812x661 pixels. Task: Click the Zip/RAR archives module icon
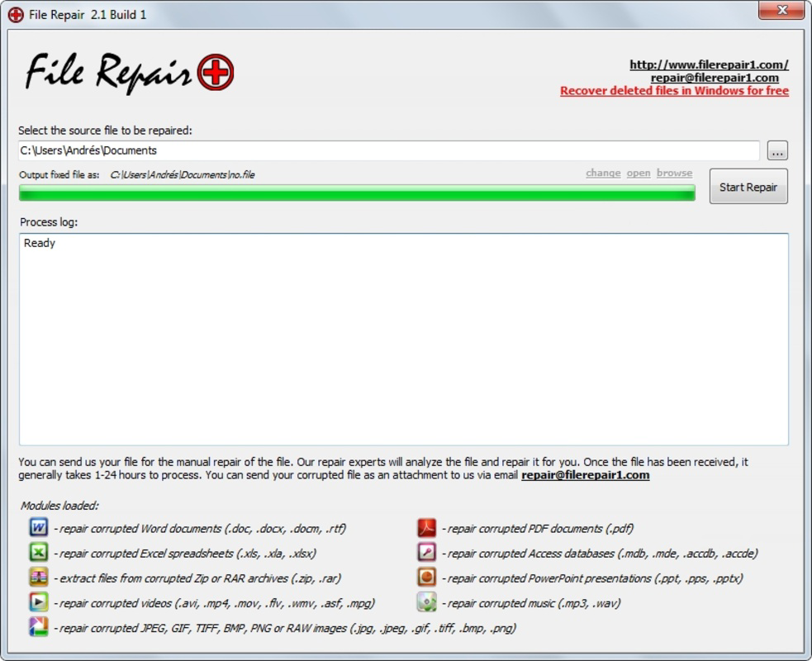pos(38,577)
